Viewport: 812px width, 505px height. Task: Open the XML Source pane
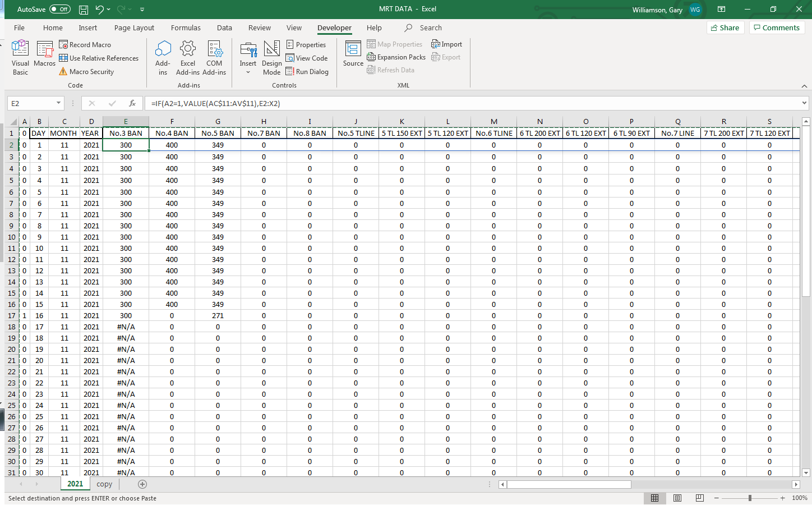coord(353,54)
